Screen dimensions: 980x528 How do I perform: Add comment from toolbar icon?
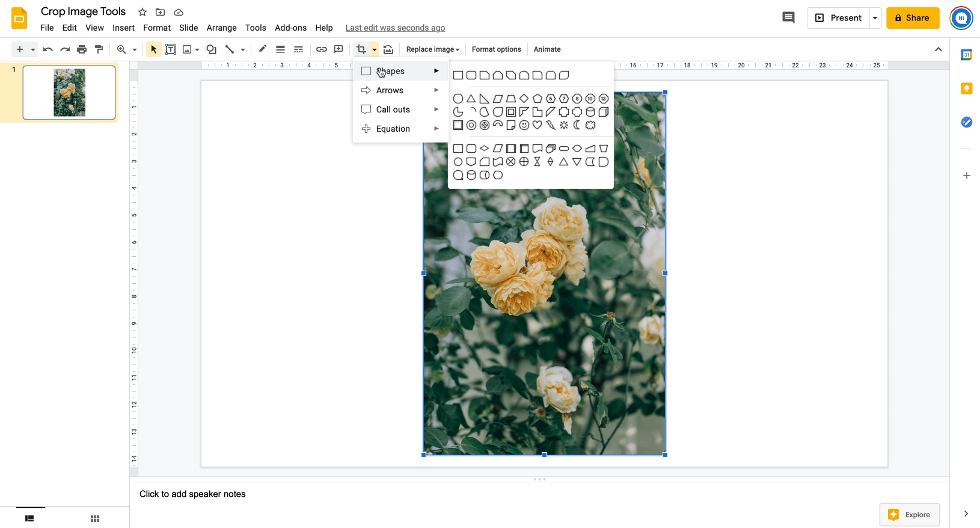[338, 49]
